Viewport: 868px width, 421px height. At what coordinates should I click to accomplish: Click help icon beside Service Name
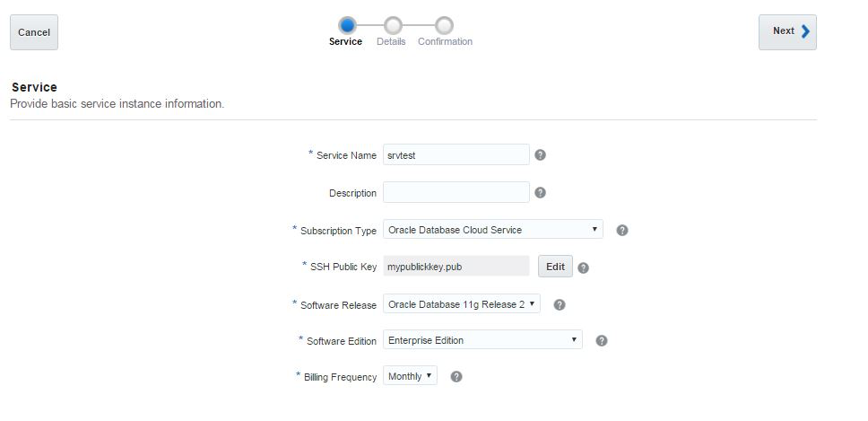[540, 154]
